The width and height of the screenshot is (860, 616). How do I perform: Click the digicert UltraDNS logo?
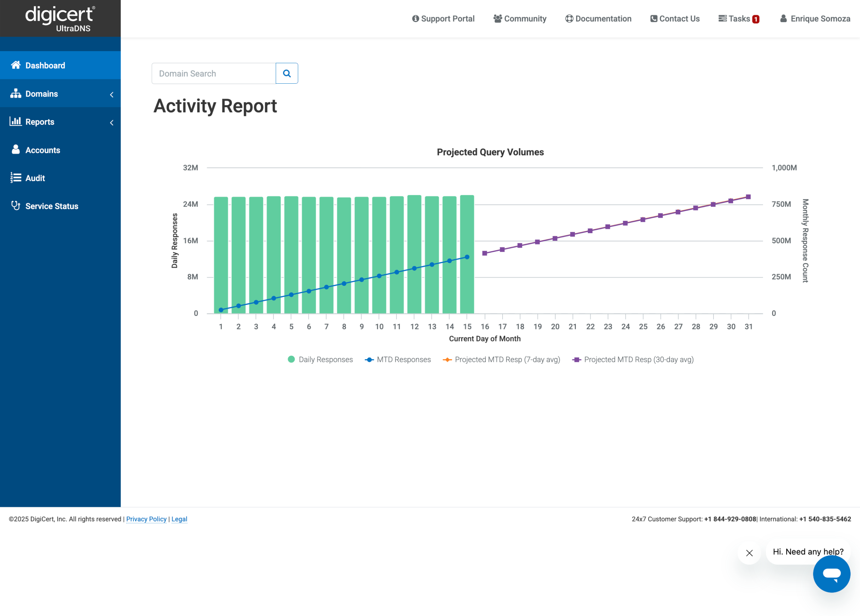(x=60, y=18)
